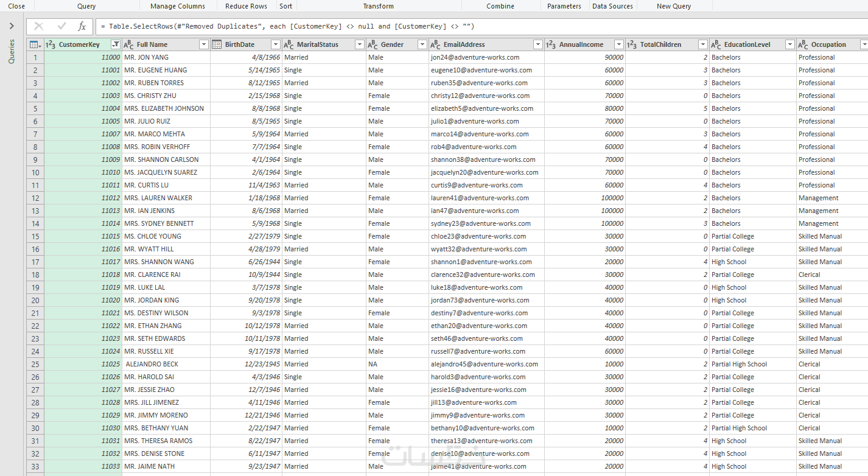Screen dimensions: 868x476
Task: Select the EmailAddress column header label
Action: pyautogui.click(x=464, y=44)
